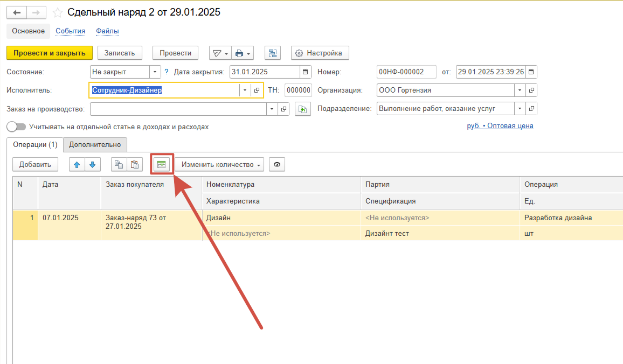Click the green highlighted fill icon
The width and height of the screenshot is (623, 364).
(162, 165)
